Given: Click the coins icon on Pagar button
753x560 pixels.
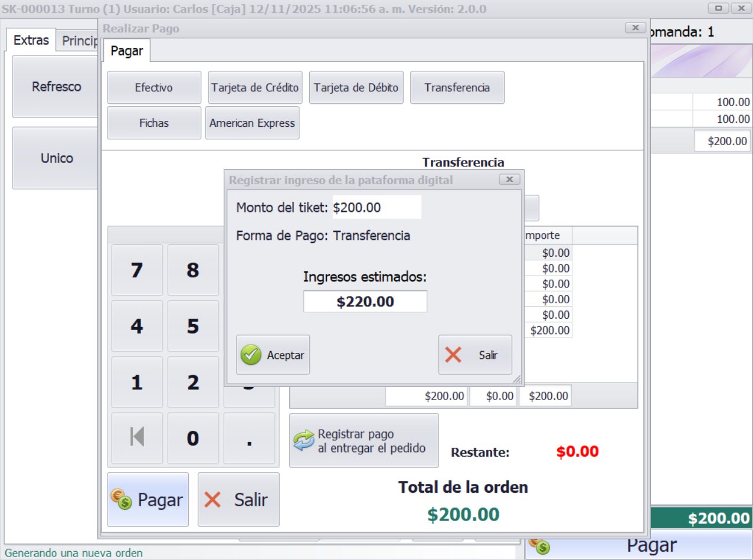Looking at the screenshot, I should pyautogui.click(x=122, y=499).
